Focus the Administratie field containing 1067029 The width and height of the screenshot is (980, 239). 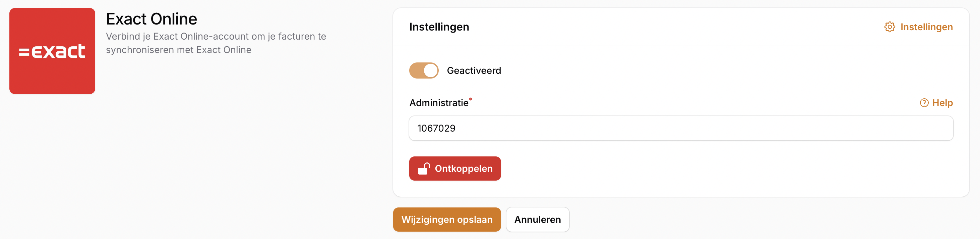tap(681, 129)
